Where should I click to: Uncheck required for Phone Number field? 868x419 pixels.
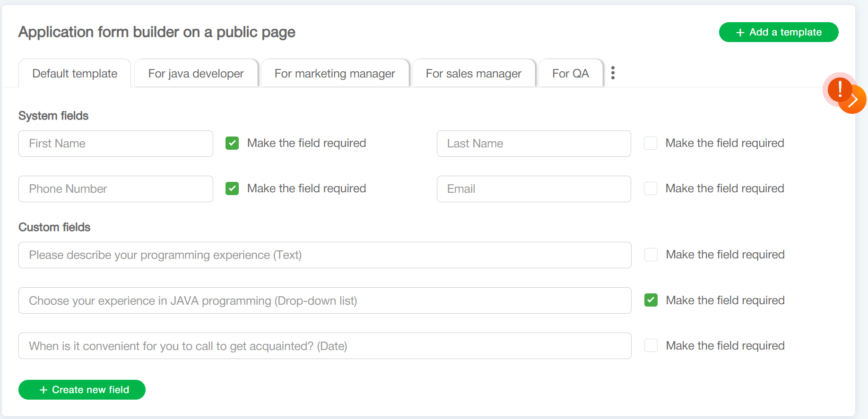click(232, 188)
